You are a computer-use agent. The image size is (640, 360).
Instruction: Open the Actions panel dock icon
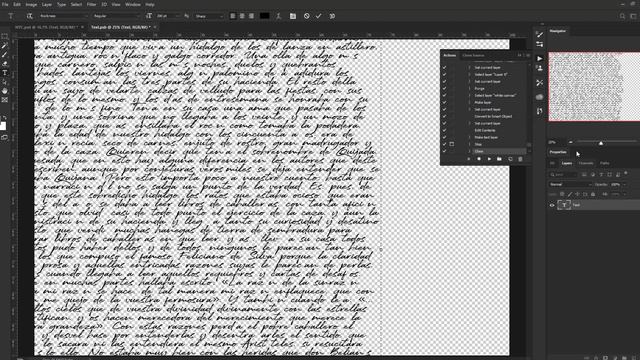540,58
